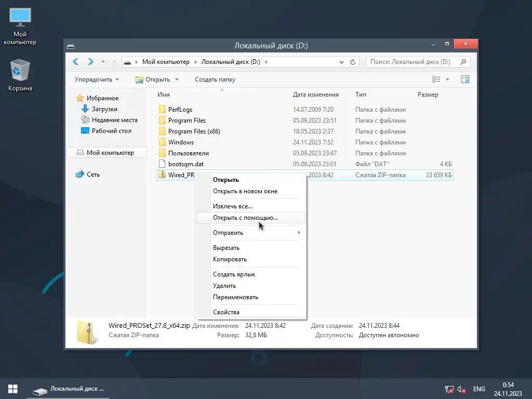Image resolution: width=532 pixels, height=399 pixels.
Task: Open Недавние места in the sidebar
Action: click(x=109, y=120)
